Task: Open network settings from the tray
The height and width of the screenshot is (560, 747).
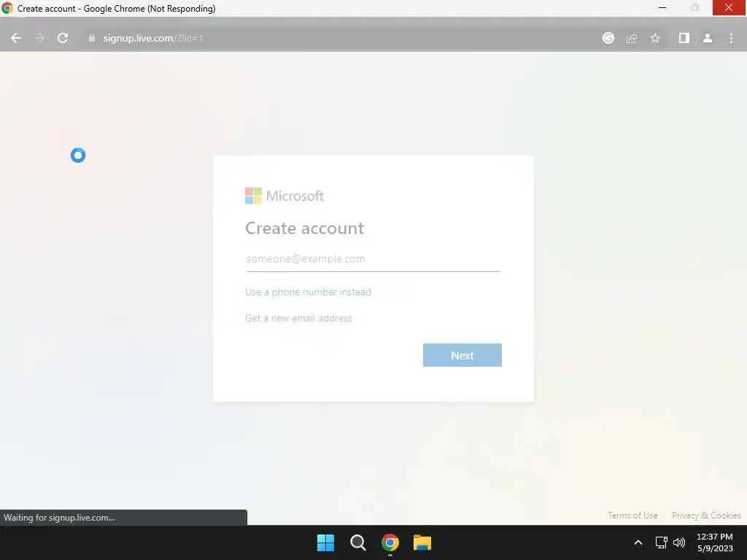Action: point(661,542)
